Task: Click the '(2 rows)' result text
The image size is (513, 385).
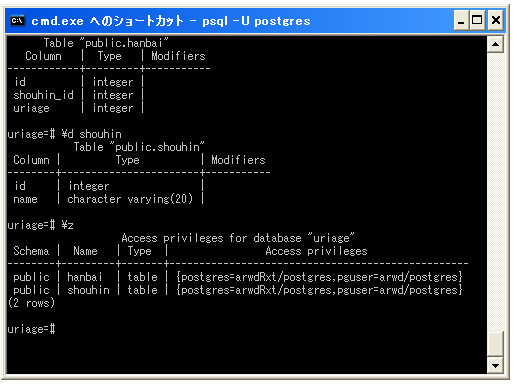Action: point(31,303)
